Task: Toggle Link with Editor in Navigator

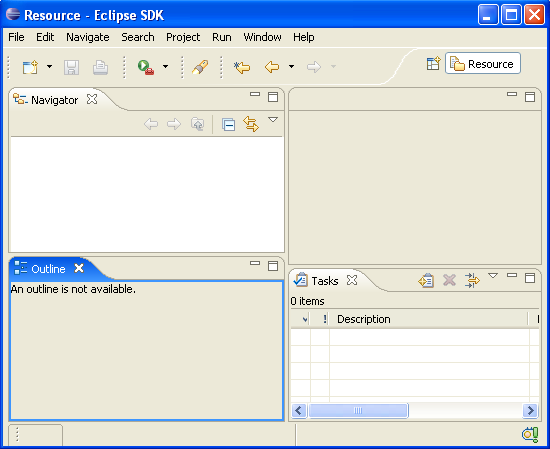Action: (251, 124)
